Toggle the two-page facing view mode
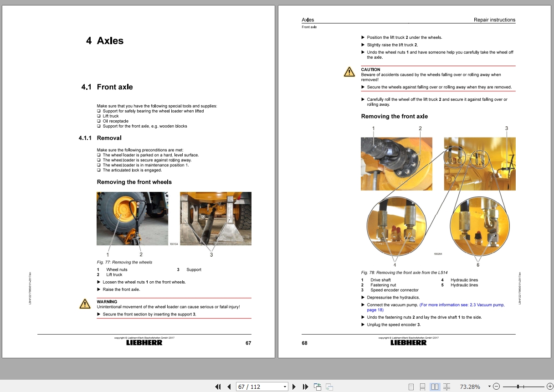 (435, 386)
